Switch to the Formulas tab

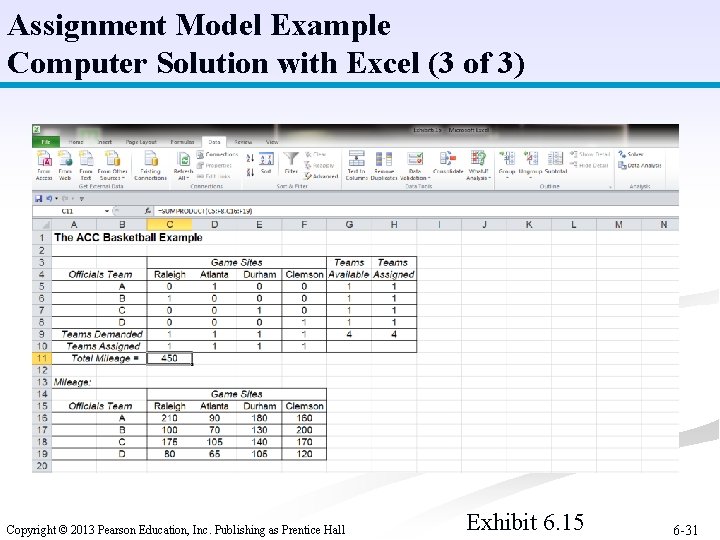click(182, 142)
